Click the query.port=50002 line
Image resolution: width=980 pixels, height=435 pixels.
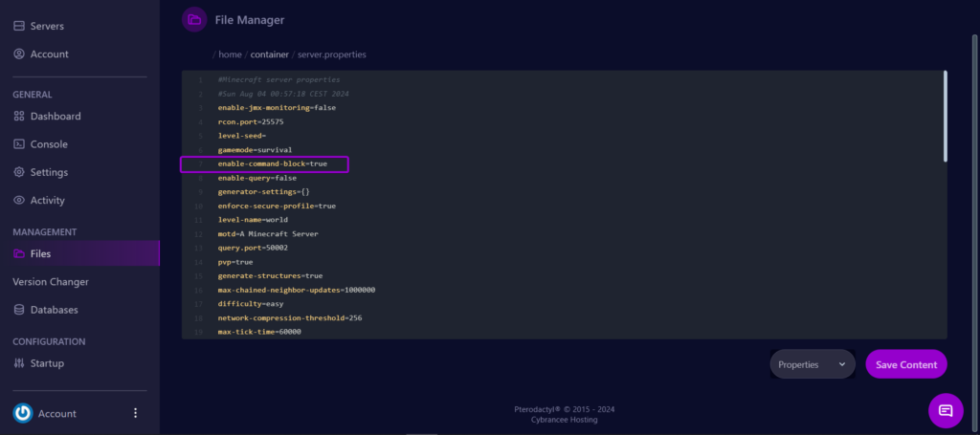point(253,248)
